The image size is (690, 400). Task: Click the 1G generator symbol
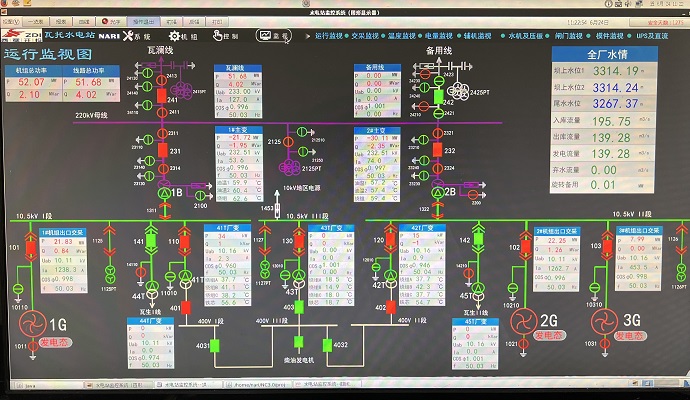[x=33, y=324]
